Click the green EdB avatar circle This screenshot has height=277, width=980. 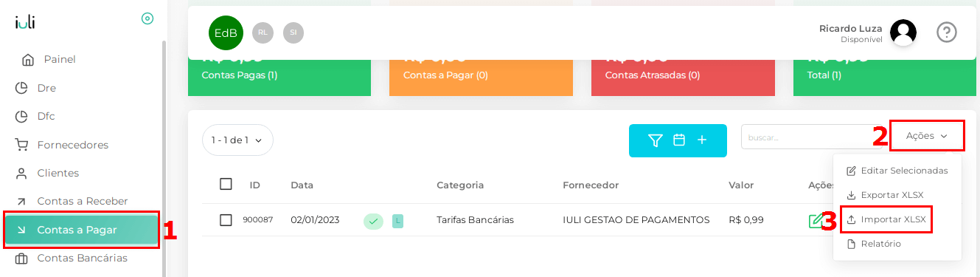pos(226,33)
